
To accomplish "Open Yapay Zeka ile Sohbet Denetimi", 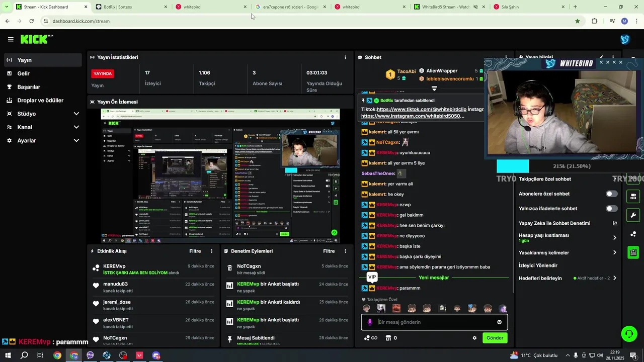I will (568, 223).
